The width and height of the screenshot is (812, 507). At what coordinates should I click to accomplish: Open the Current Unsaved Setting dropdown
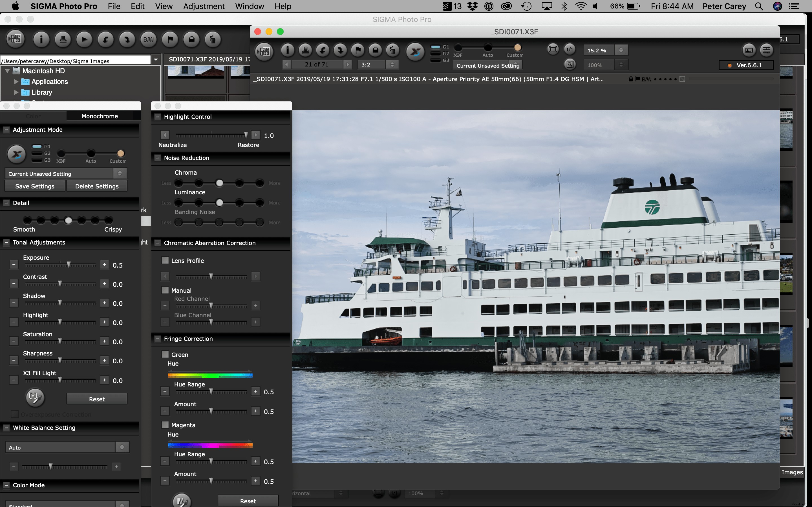point(120,173)
